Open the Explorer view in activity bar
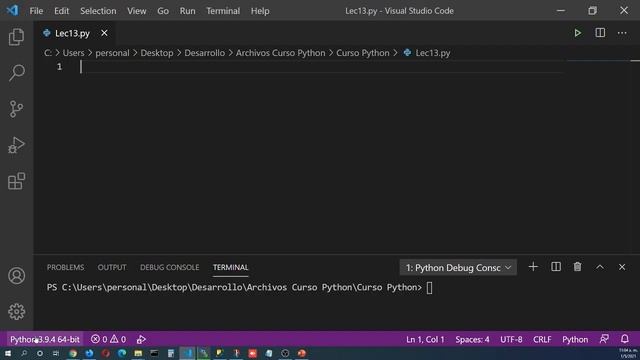640x360 pixels. (16, 37)
